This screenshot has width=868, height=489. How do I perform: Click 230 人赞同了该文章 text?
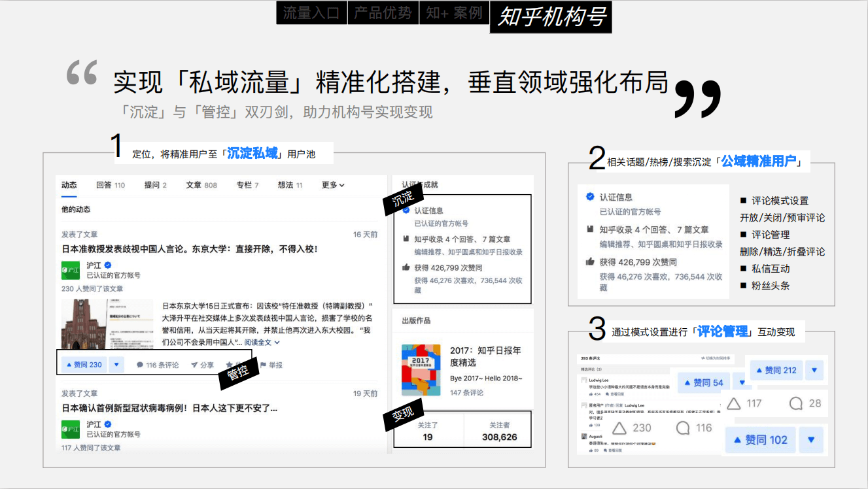coord(92,288)
